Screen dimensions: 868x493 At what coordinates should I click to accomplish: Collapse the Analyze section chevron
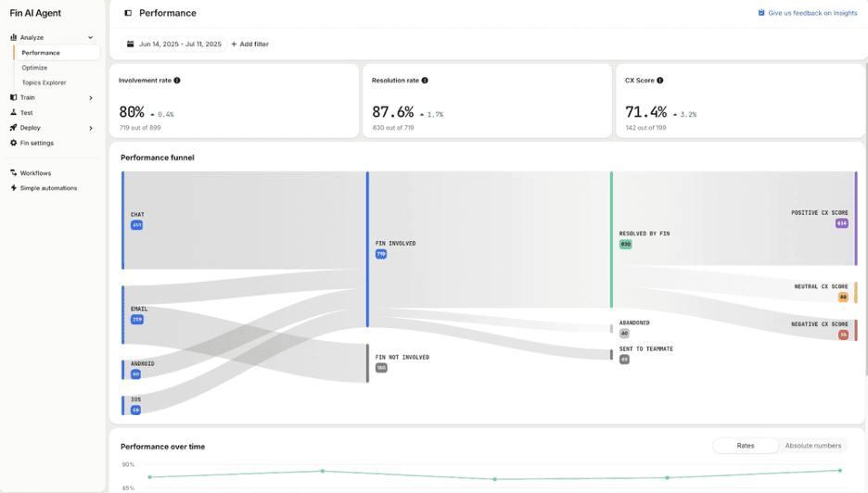click(90, 38)
